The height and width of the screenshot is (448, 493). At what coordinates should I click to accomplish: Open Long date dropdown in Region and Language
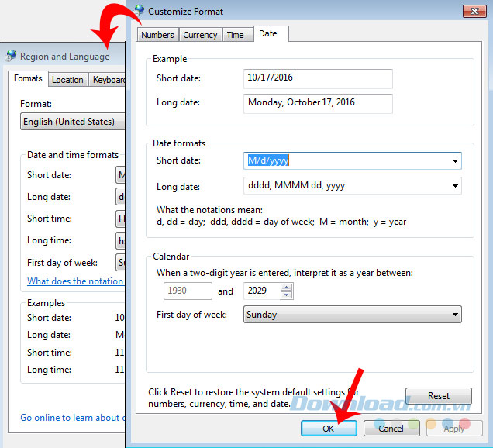[120, 197]
